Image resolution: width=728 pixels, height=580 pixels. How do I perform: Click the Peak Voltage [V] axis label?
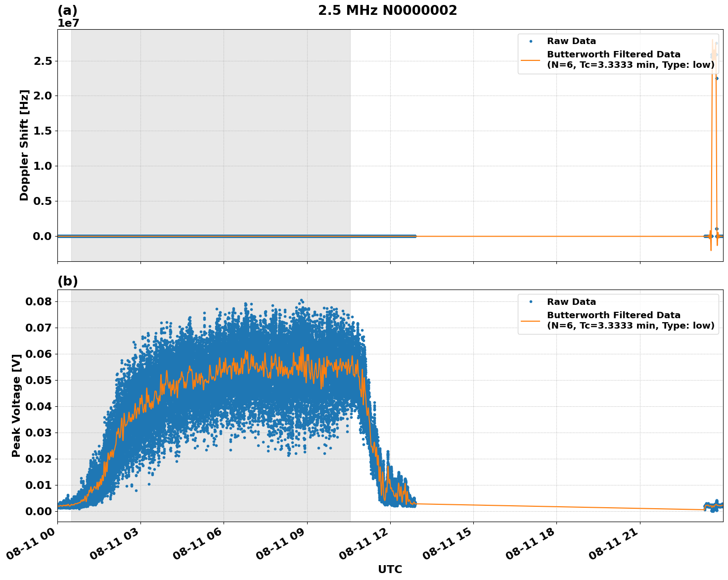click(x=17, y=406)
